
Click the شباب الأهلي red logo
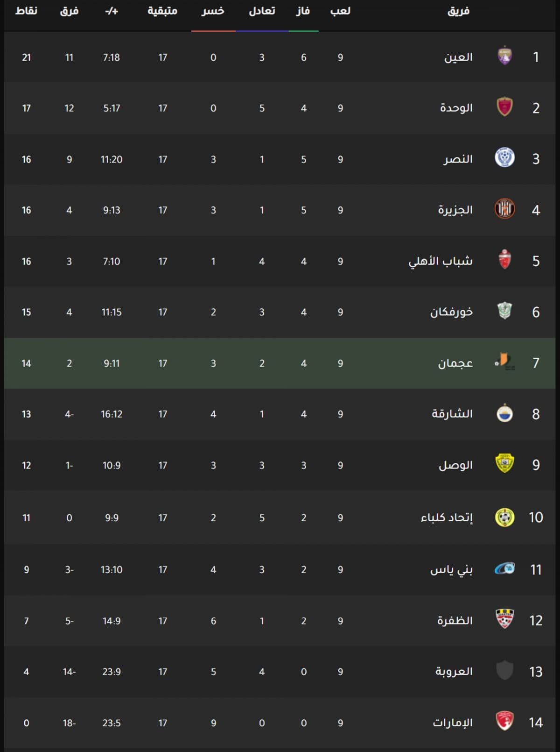coord(504,259)
